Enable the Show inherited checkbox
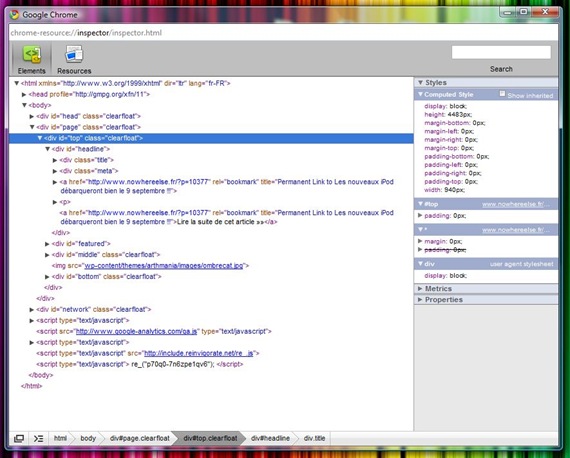 [x=502, y=94]
